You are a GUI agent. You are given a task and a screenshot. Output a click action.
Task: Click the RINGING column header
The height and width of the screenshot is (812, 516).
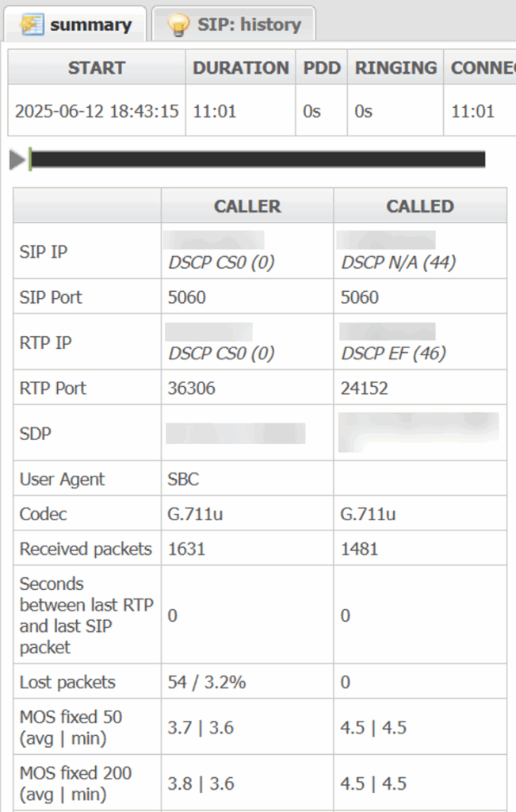[396, 68]
